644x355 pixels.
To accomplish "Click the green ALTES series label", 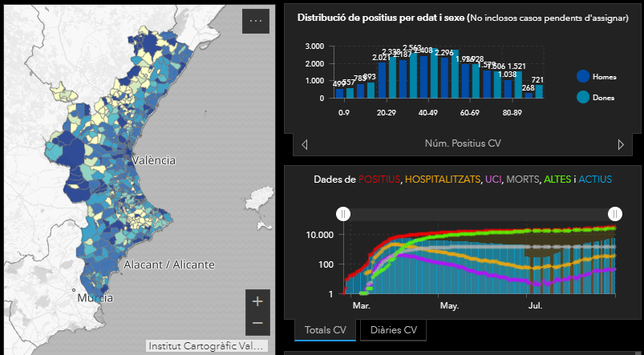I will [x=554, y=180].
